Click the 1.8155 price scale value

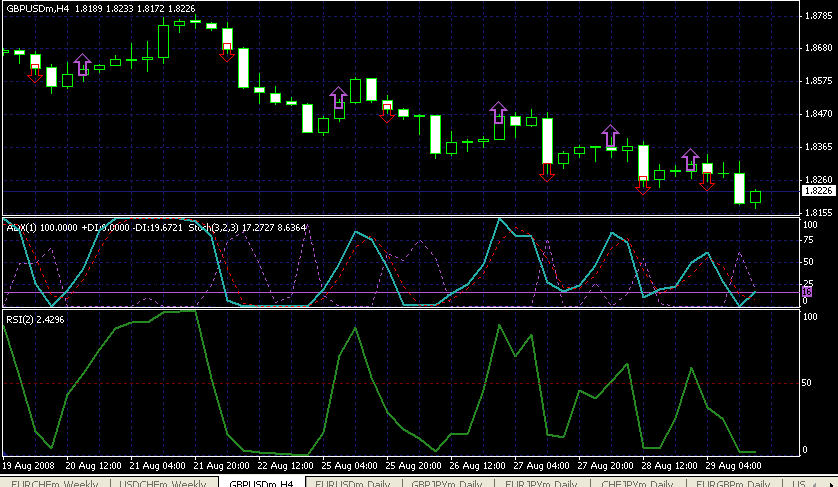[x=818, y=213]
